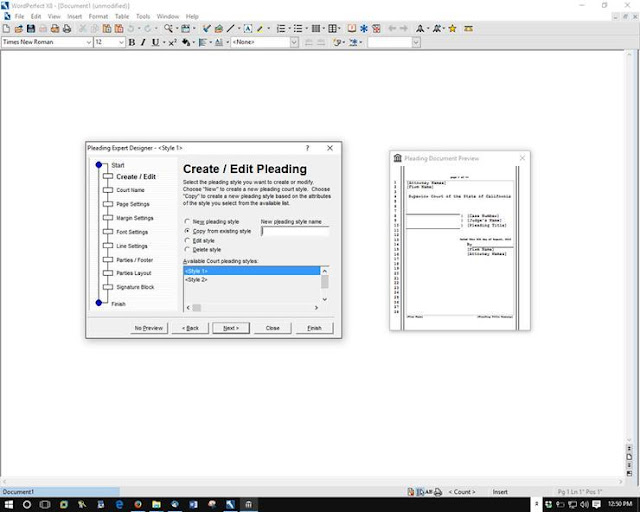The width and height of the screenshot is (640, 512).
Task: Open the Edit menu
Action: tap(36, 17)
